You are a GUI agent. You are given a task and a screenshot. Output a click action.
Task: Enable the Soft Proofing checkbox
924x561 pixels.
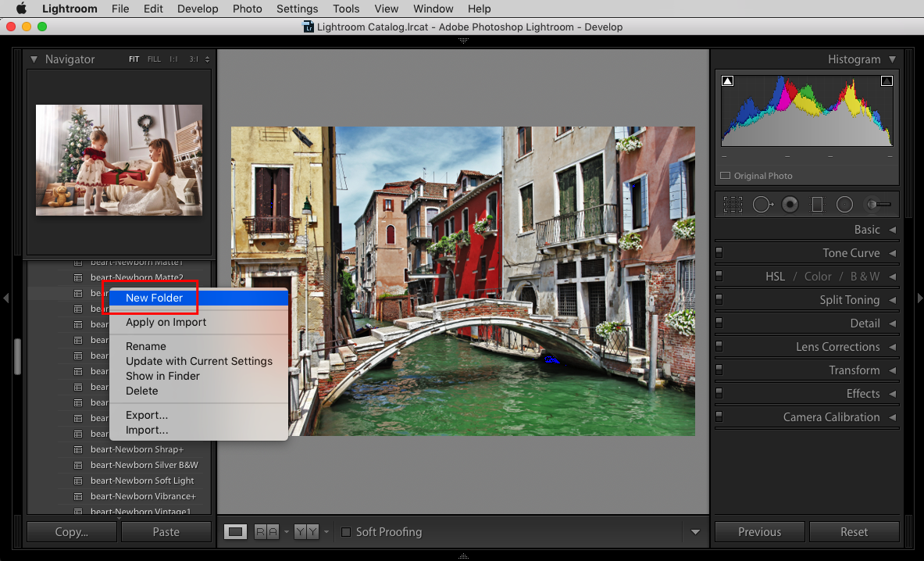346,532
